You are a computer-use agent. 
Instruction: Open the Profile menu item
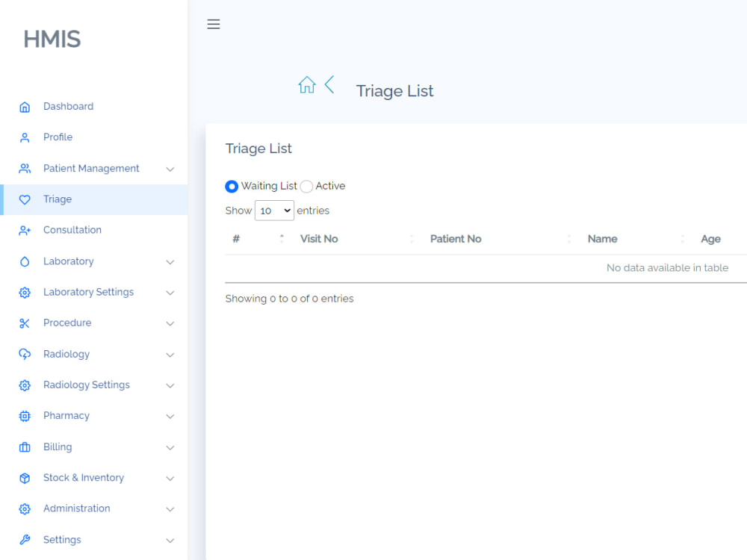[x=94, y=137]
